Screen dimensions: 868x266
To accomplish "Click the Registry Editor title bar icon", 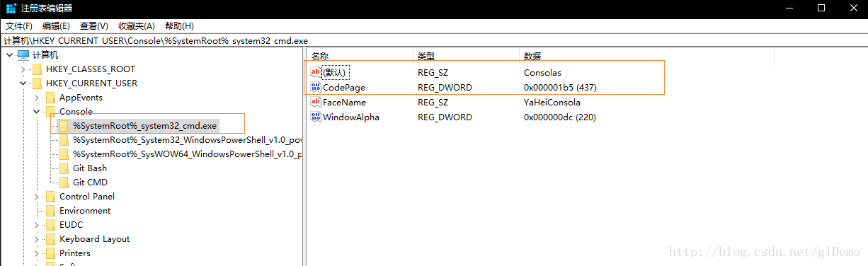I will point(11,8).
